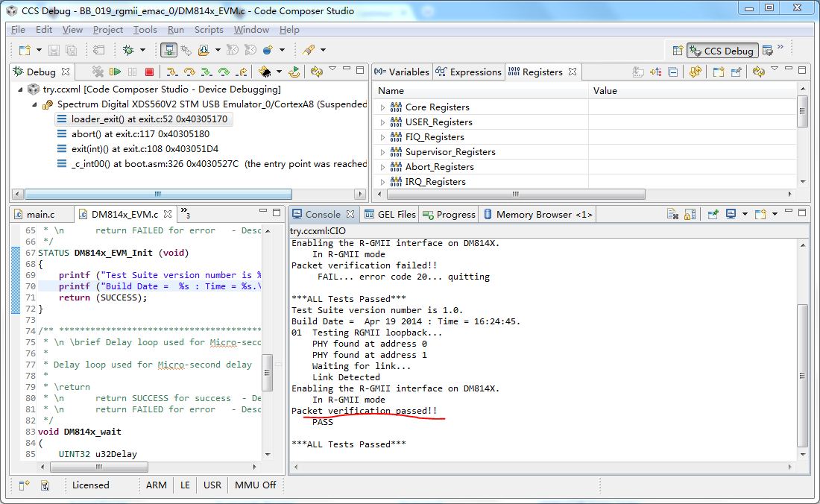Expand the Abort_Registers group
Viewport: 820px width, 504px height.
[383, 167]
